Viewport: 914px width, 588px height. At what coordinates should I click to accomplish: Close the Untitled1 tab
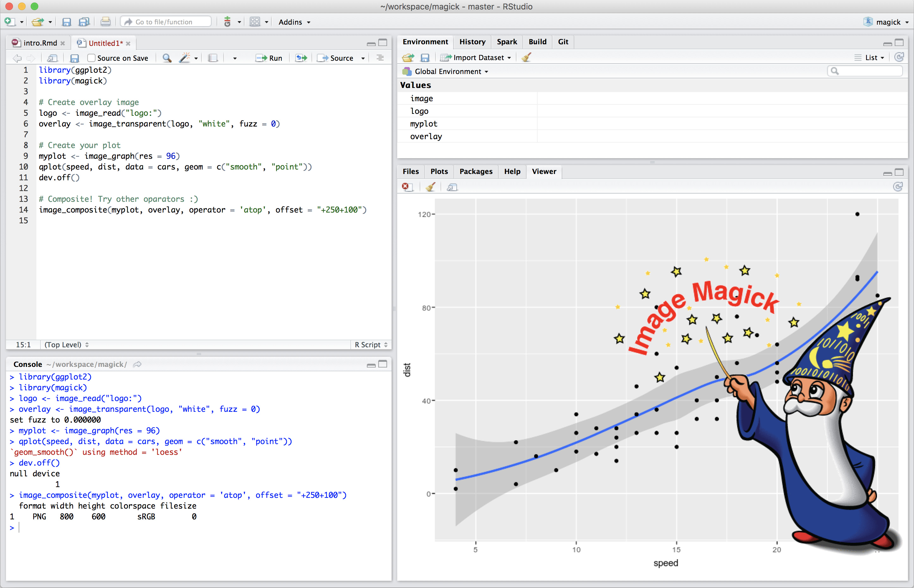128,43
